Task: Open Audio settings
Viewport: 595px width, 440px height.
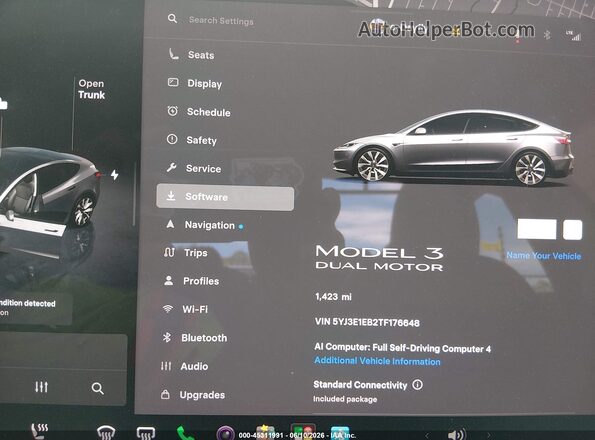Action: (184, 366)
